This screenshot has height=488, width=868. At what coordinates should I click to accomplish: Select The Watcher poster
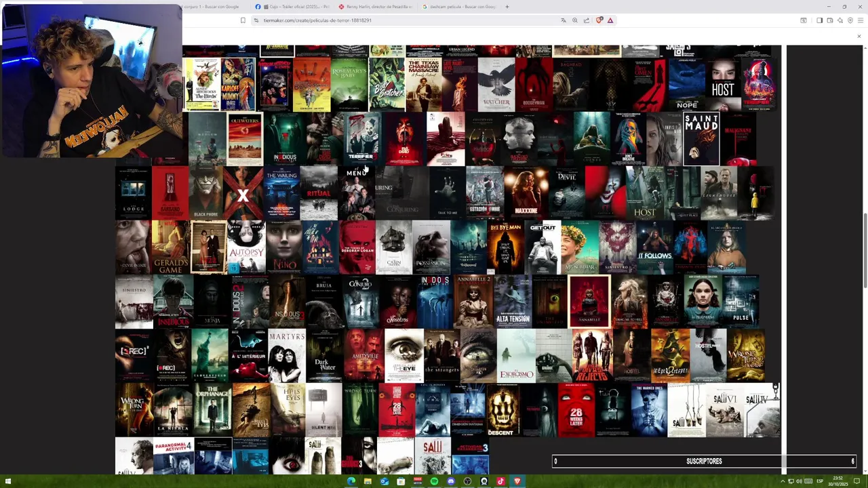496,84
